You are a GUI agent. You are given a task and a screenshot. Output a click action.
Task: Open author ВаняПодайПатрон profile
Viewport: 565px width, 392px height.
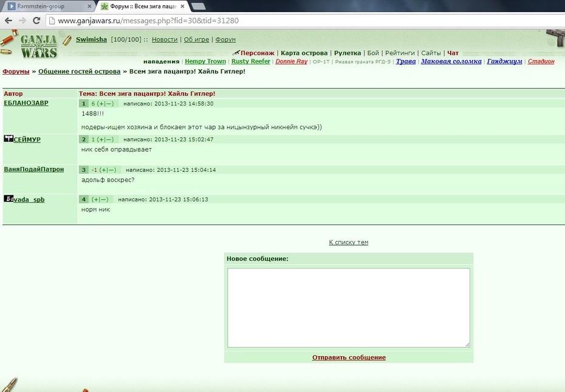coord(34,169)
